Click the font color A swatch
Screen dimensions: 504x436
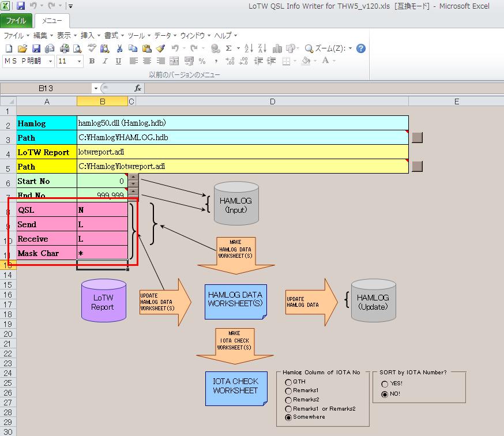326,61
